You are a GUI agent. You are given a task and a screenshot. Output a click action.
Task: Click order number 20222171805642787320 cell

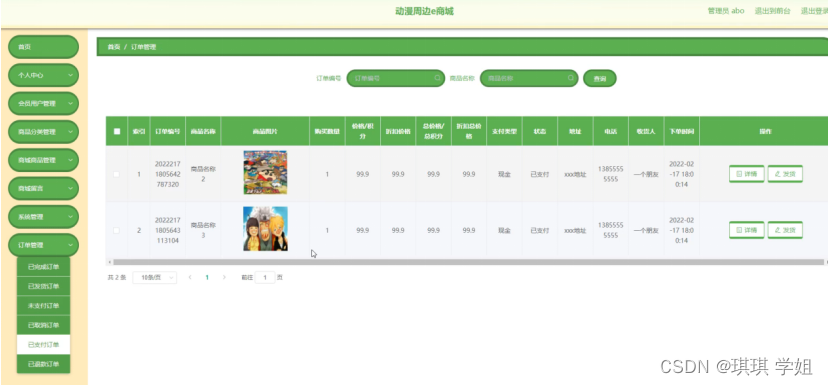coord(167,174)
